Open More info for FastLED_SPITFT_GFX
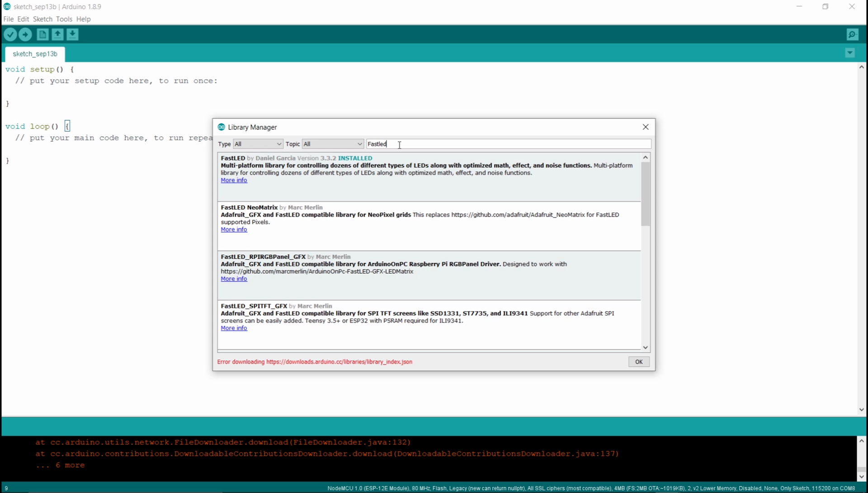 point(234,328)
